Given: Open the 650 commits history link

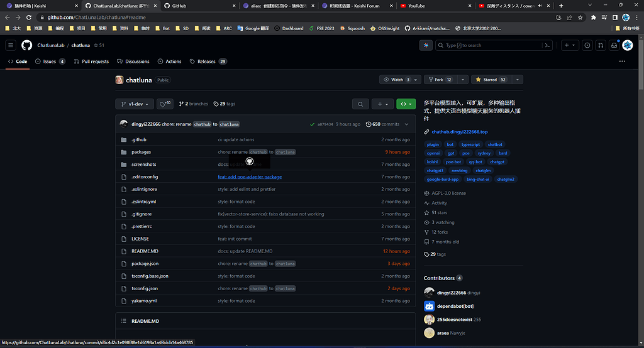Looking at the screenshot, I should pos(382,124).
